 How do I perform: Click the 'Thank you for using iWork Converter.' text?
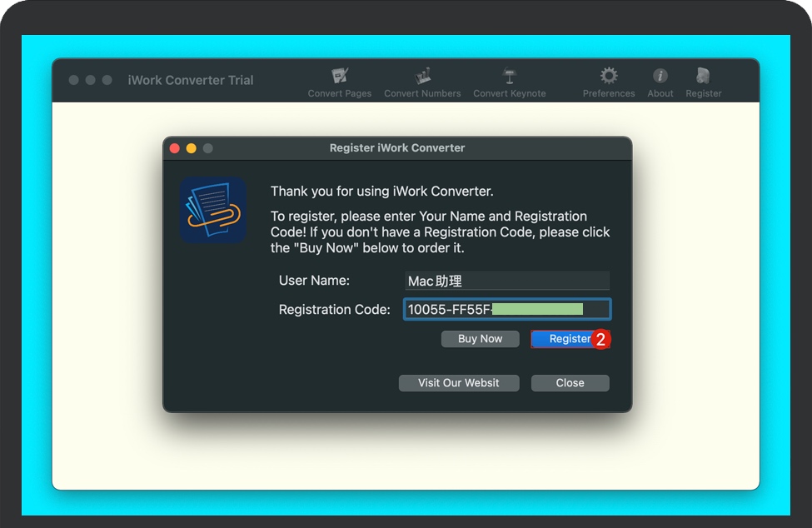tap(381, 192)
